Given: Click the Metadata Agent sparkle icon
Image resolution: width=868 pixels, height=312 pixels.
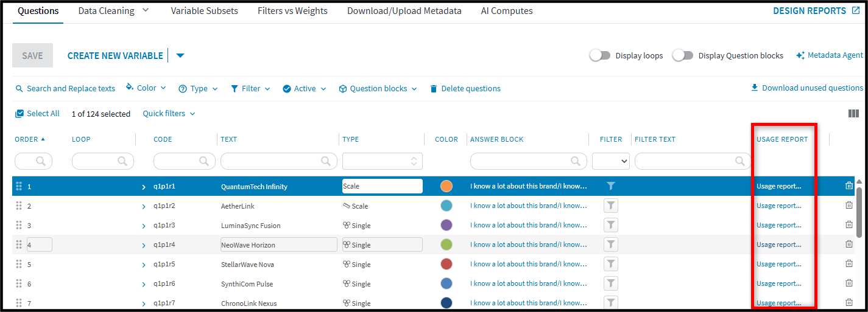Looking at the screenshot, I should [800, 55].
